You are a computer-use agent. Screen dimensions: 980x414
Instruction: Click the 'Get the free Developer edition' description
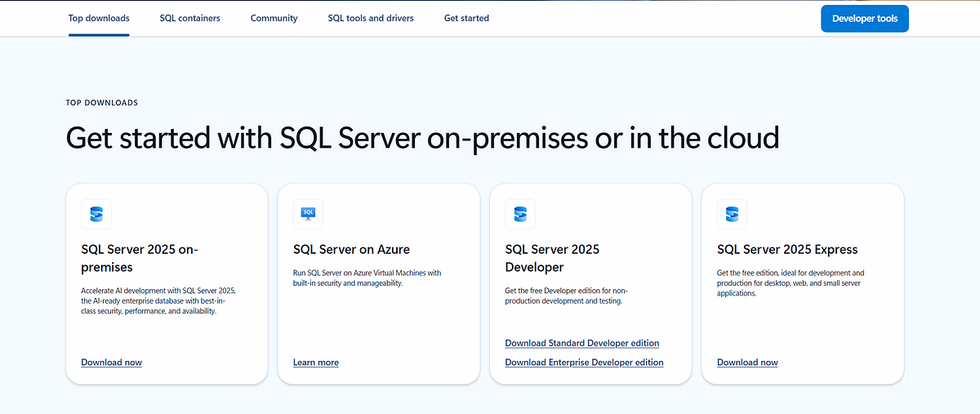567,296
